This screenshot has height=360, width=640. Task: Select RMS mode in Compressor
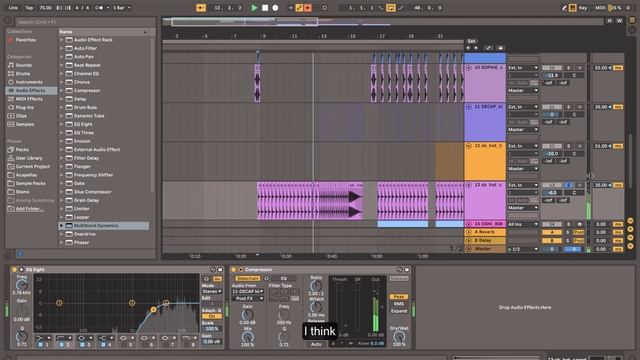pos(398,304)
